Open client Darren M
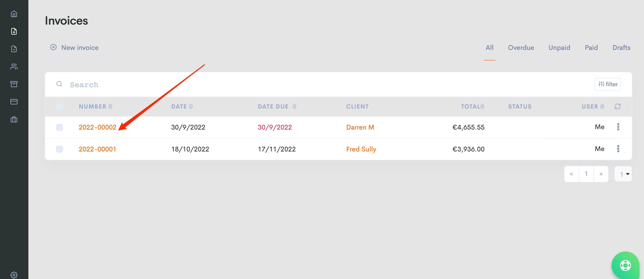 pos(360,127)
